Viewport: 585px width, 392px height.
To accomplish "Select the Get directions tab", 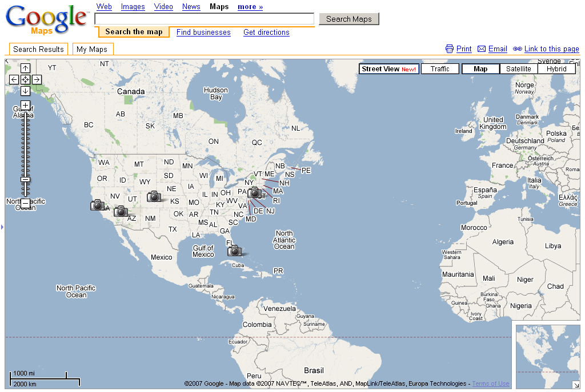I will (266, 33).
